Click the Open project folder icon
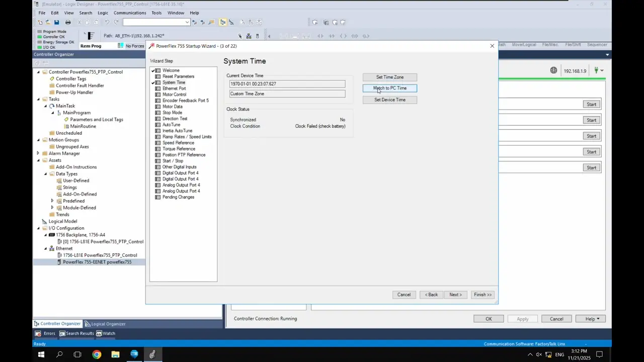Viewport: 644px width, 362px height. point(48,22)
